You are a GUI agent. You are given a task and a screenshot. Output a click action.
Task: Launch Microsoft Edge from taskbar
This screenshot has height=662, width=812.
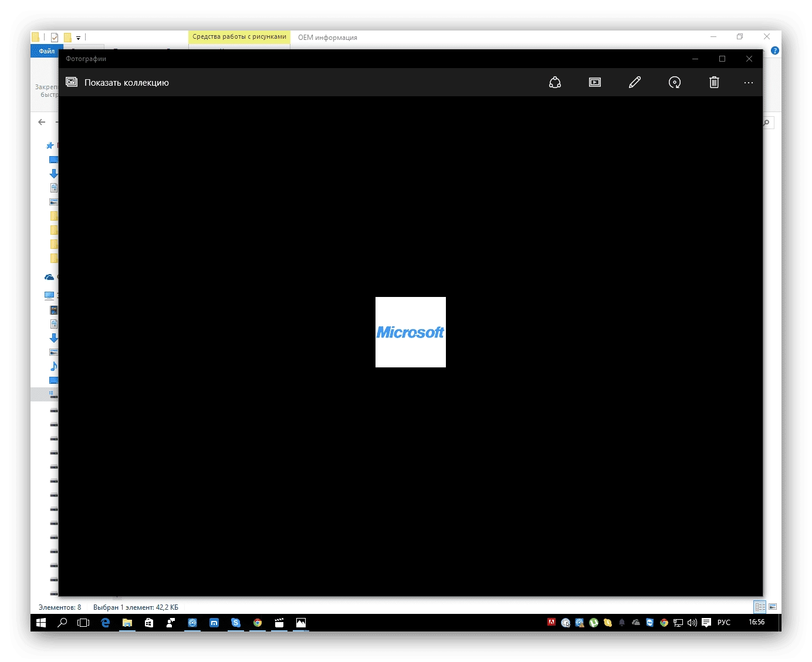click(x=106, y=623)
